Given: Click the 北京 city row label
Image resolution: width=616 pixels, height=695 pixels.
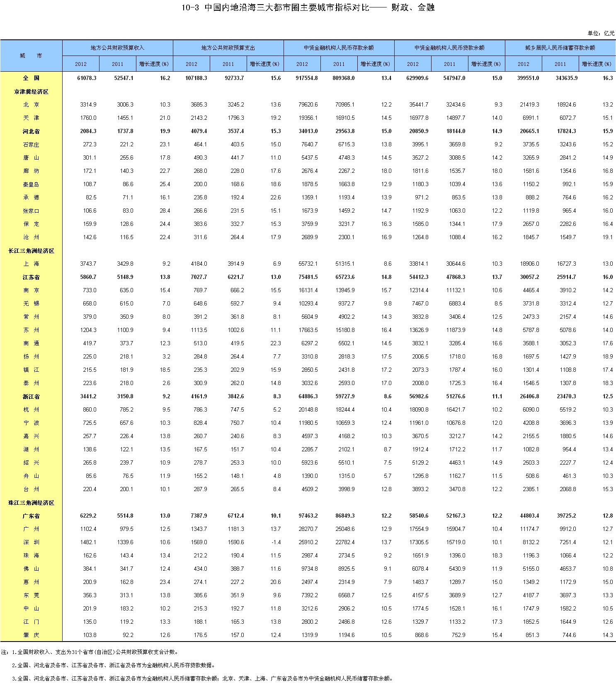Looking at the screenshot, I should click(31, 105).
